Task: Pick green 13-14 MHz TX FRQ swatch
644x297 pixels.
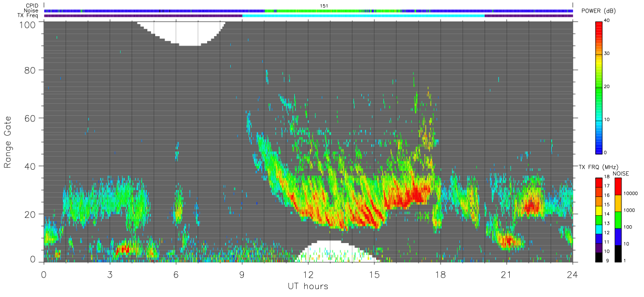Action: coord(598,219)
